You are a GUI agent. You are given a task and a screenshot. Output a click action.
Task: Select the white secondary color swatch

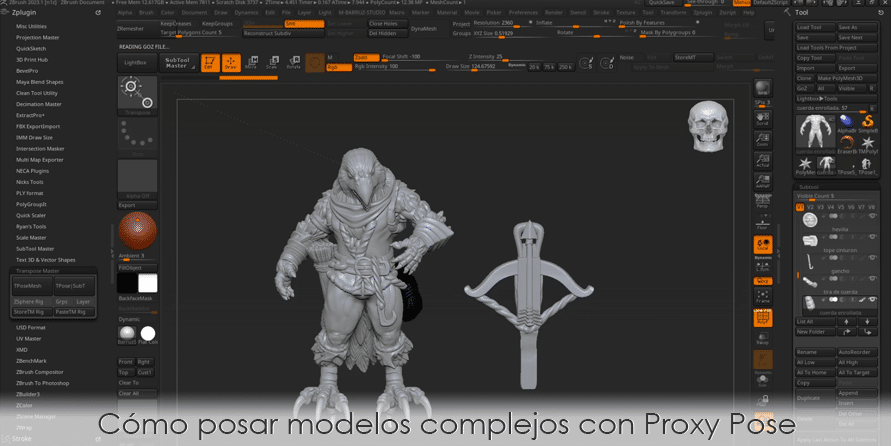pyautogui.click(x=148, y=284)
